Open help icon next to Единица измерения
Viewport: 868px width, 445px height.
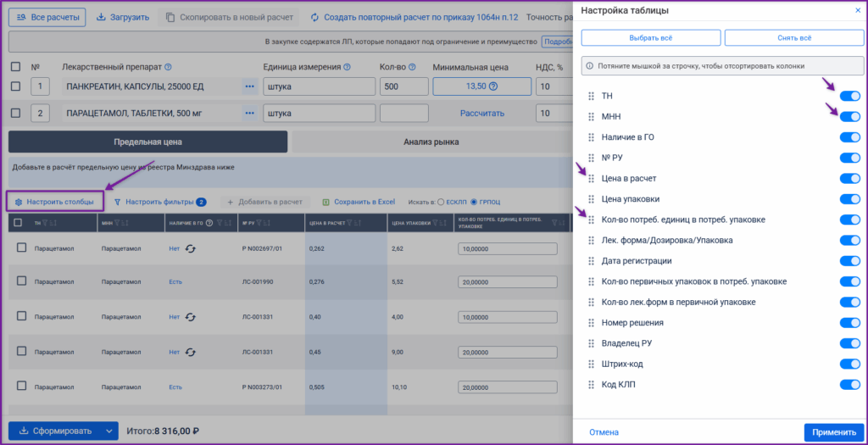[x=347, y=67]
